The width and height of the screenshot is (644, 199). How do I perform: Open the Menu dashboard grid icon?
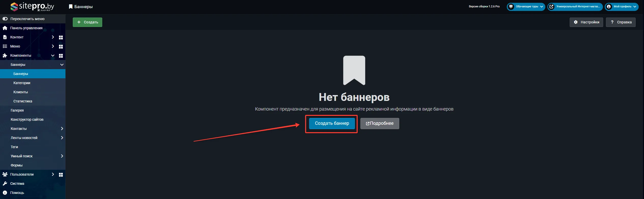pyautogui.click(x=61, y=47)
